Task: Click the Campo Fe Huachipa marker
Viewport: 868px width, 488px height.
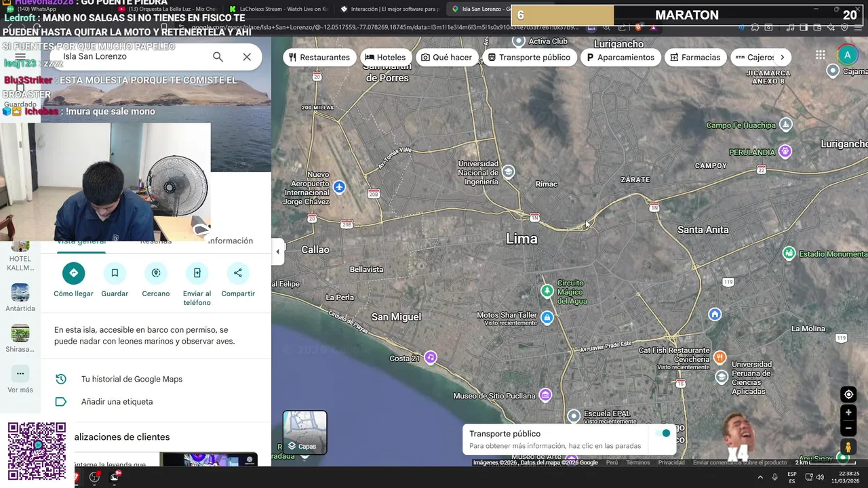Action: tap(786, 124)
